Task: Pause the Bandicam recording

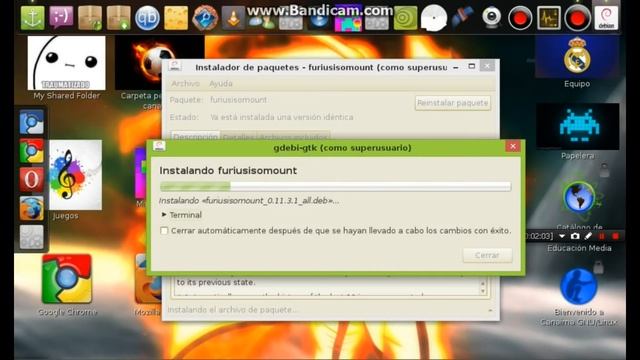Action: [602, 236]
